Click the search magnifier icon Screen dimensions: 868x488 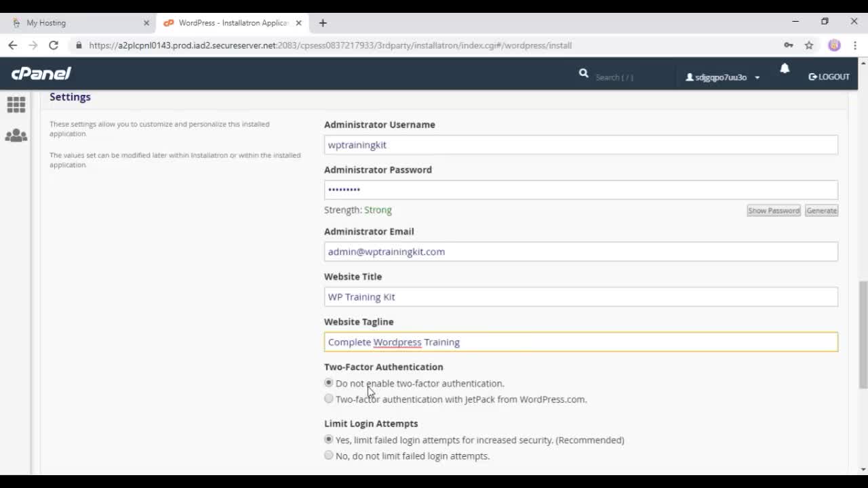583,73
